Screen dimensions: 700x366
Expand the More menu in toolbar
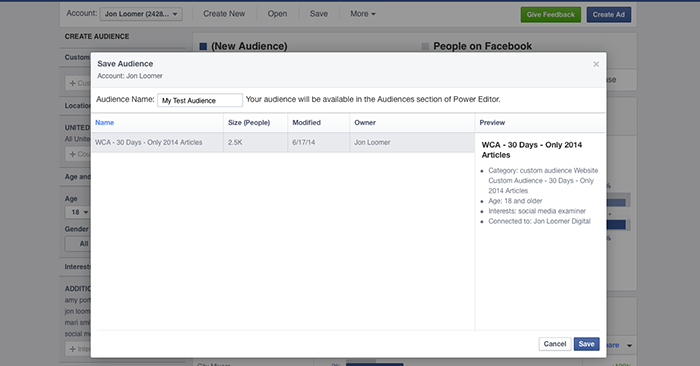click(362, 14)
